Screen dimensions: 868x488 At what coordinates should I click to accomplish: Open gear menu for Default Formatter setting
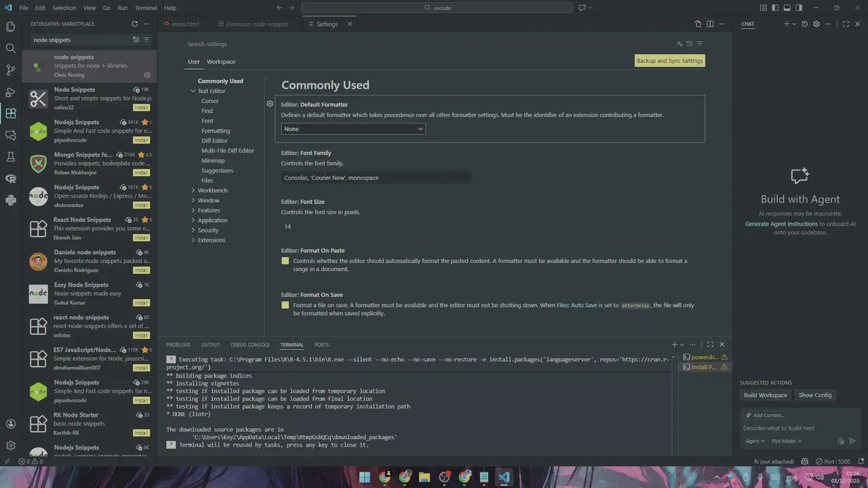click(270, 104)
